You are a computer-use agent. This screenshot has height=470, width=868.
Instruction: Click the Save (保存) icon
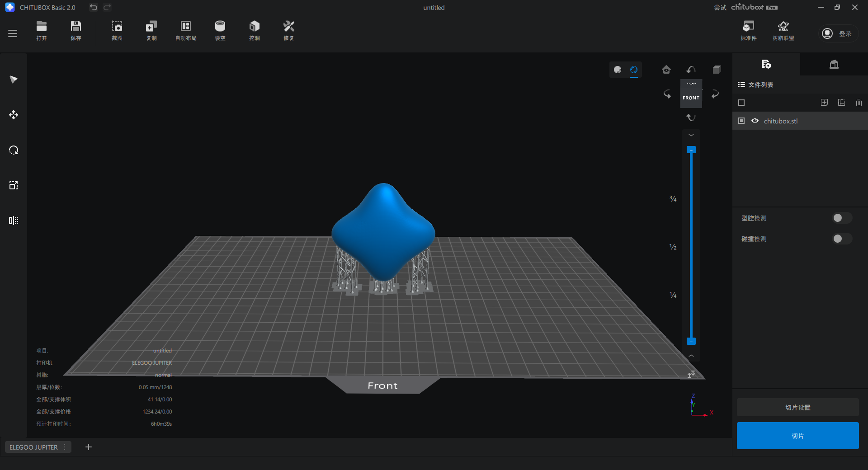pos(76,31)
